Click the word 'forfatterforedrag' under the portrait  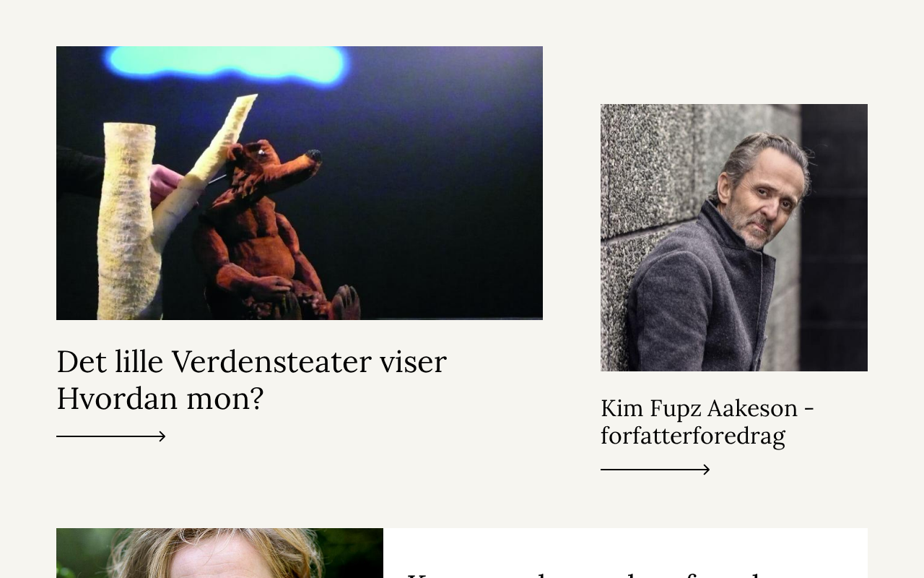[x=693, y=436]
